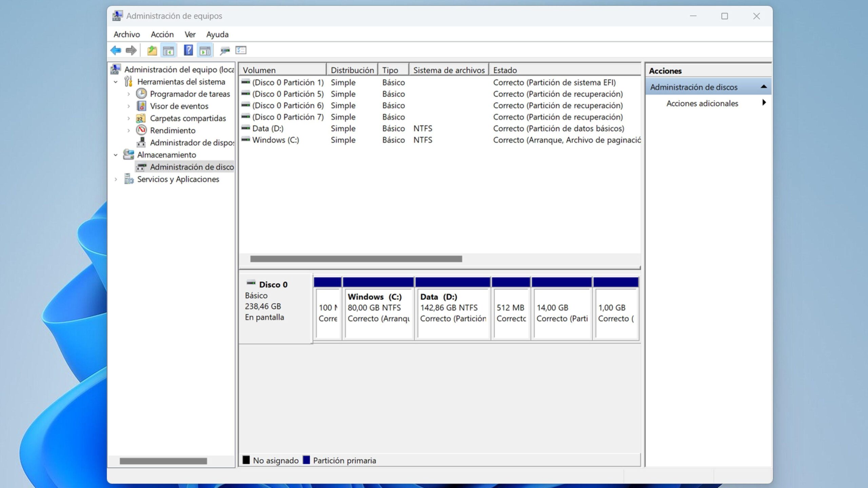Open the Ayuda menu

point(217,34)
